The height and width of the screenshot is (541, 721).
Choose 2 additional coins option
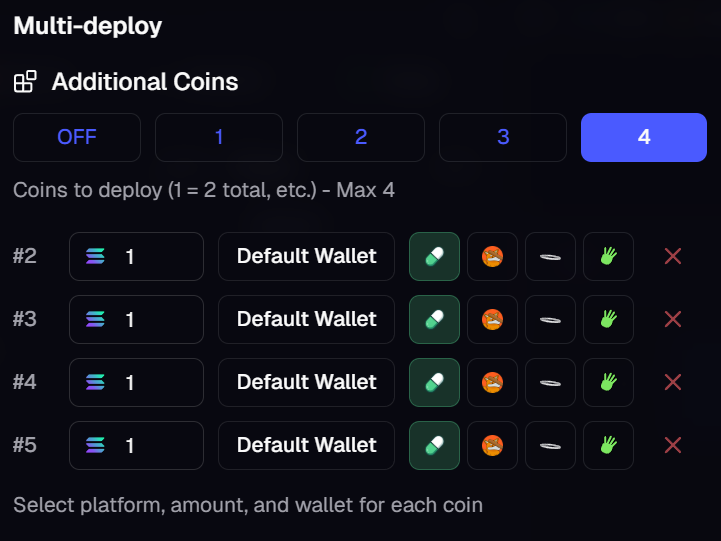361,137
